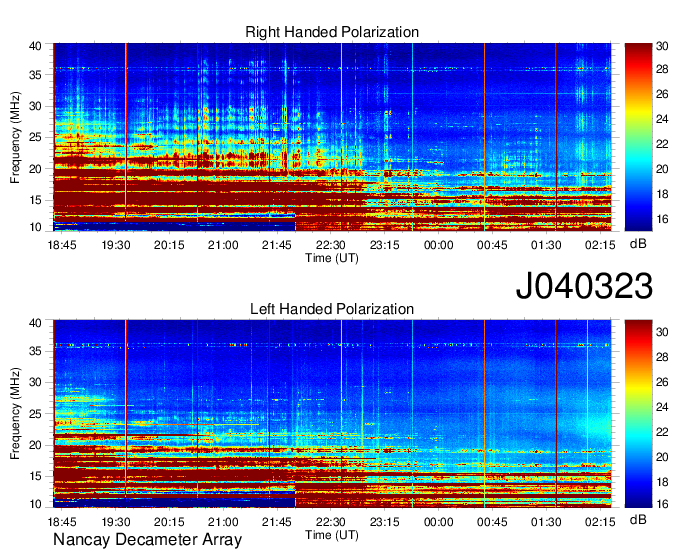
Task: Click the left-handed plot's color scale bar
Action: (x=638, y=414)
